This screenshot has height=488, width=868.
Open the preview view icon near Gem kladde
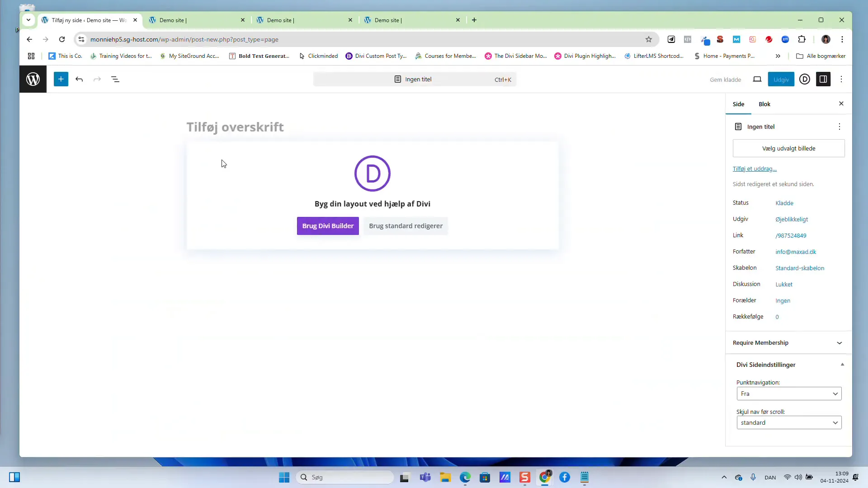click(757, 79)
